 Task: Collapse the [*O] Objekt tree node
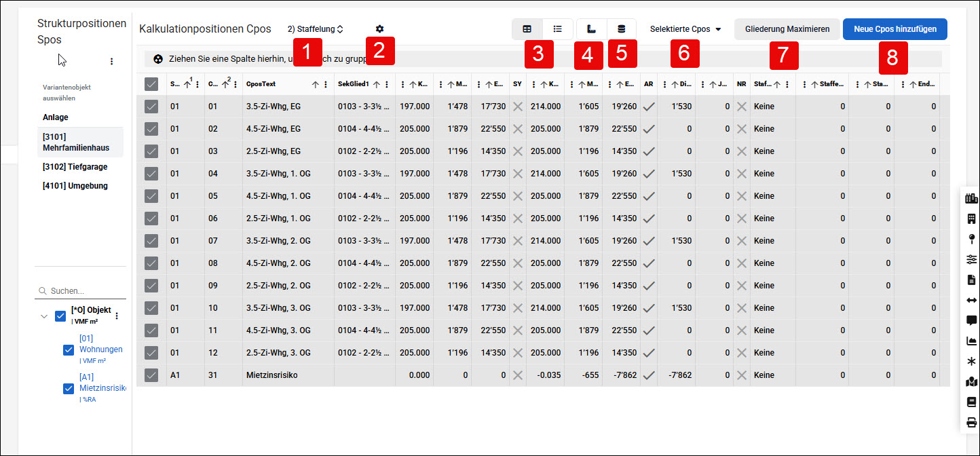[44, 316]
